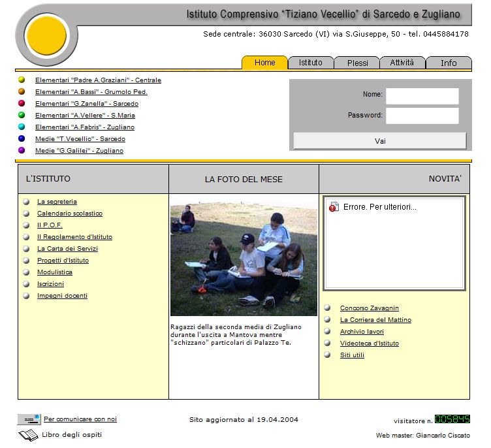Click the grey bullet beside Calendario scolastico

click(26, 214)
